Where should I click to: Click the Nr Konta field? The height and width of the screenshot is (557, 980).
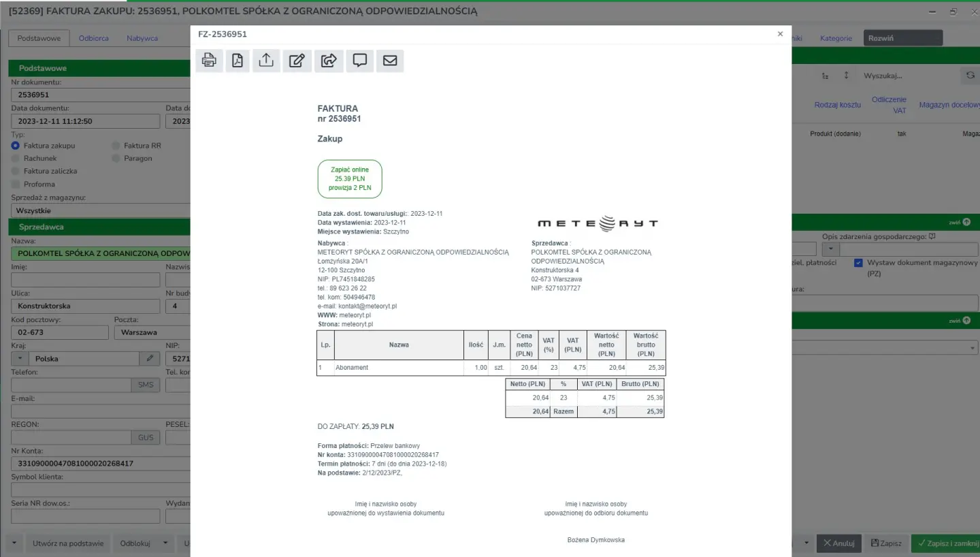coord(101,464)
